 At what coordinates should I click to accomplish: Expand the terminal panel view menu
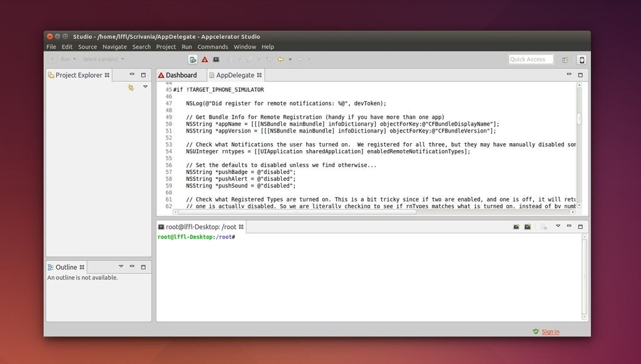point(558,226)
